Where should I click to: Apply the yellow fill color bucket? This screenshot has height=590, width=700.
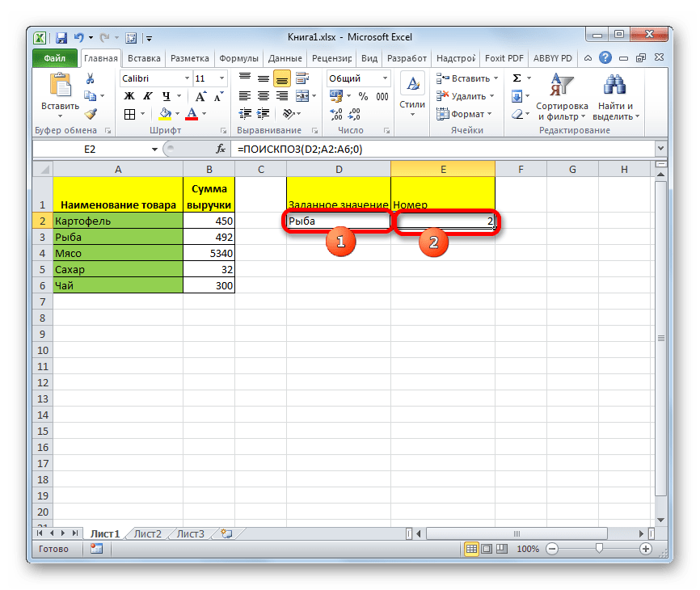[x=166, y=114]
